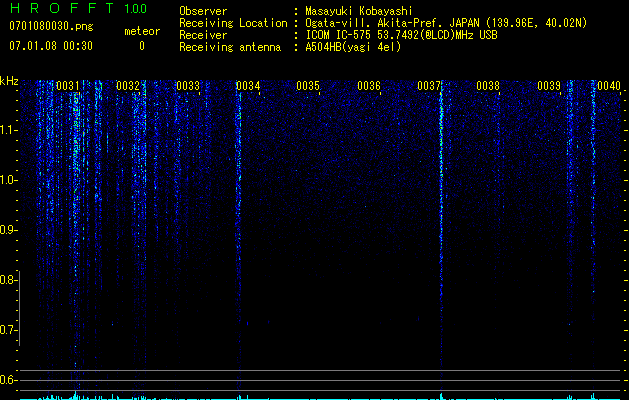Click the Observer label

click(x=203, y=11)
